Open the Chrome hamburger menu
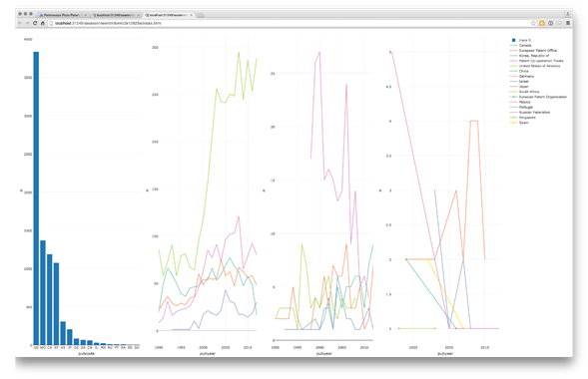588x379 pixels. click(568, 23)
